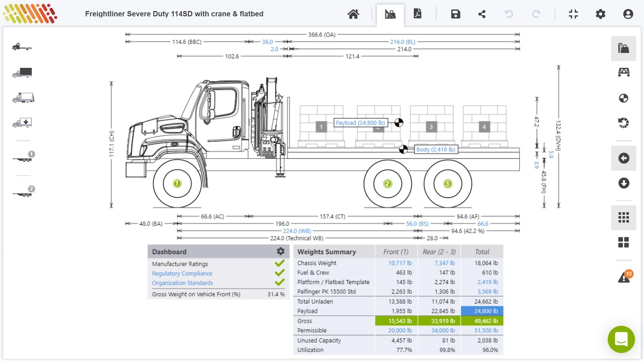Click the Manufacturer Ratings row
This screenshot has height=362, width=644.
(218, 264)
